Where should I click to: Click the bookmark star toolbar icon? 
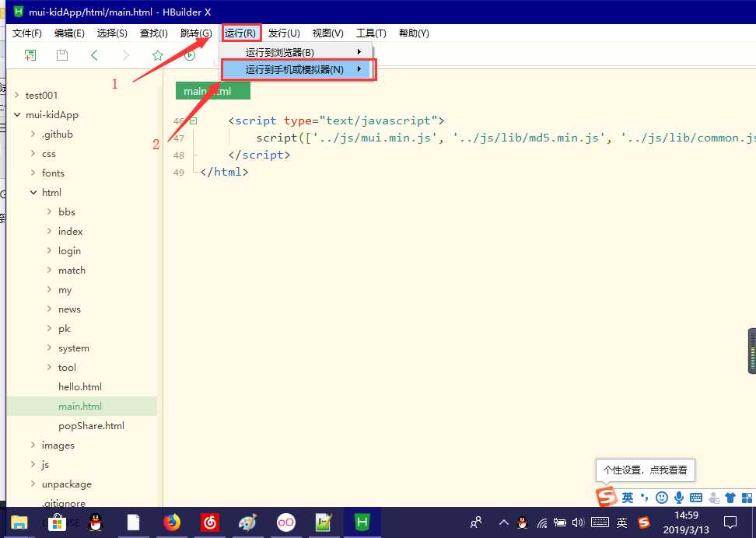pos(158,55)
